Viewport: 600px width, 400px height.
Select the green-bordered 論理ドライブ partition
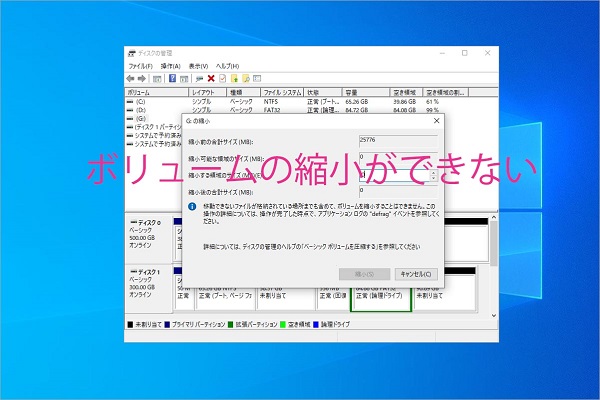[x=379, y=290]
